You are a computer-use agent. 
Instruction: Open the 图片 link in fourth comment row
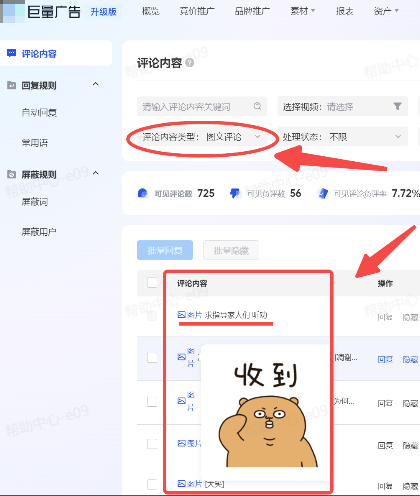(x=189, y=443)
